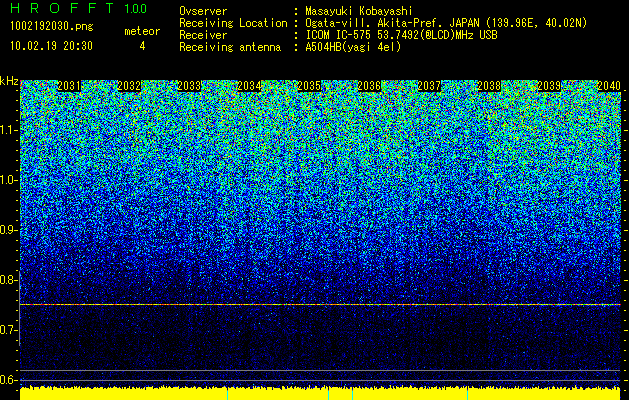629x400 pixels.
Task: Click the 2035 time marker
Action: pyautogui.click(x=309, y=86)
